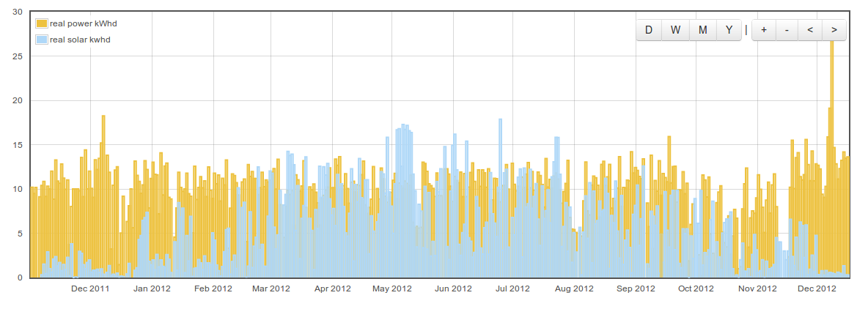Click the 'real solar kwhd' legend label
868x309 pixels.
click(80, 40)
